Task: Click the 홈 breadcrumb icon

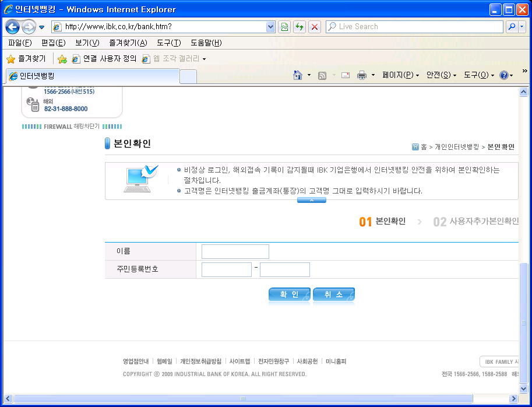Action: pyautogui.click(x=415, y=147)
